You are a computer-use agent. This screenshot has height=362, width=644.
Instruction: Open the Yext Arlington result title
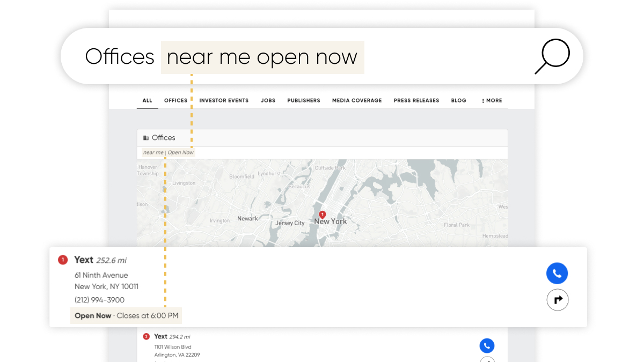click(x=160, y=336)
